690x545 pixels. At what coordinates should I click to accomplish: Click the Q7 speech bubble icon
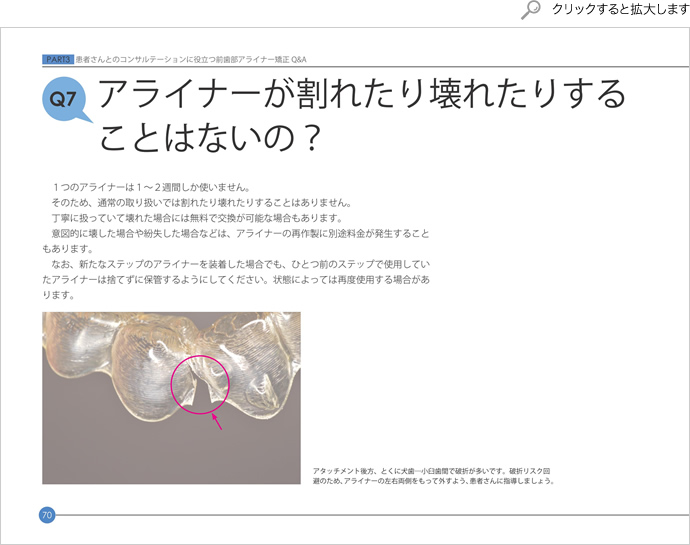click(65, 100)
